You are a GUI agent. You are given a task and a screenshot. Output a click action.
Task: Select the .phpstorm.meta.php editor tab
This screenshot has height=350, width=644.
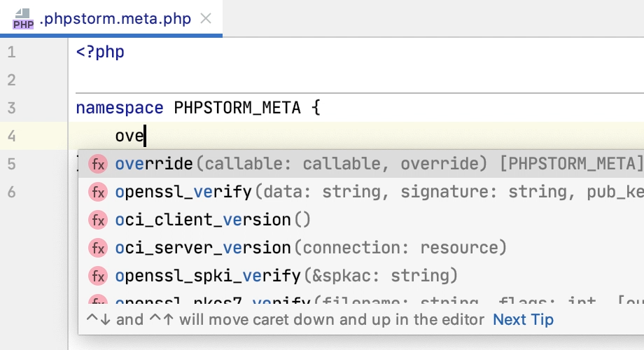click(x=115, y=19)
